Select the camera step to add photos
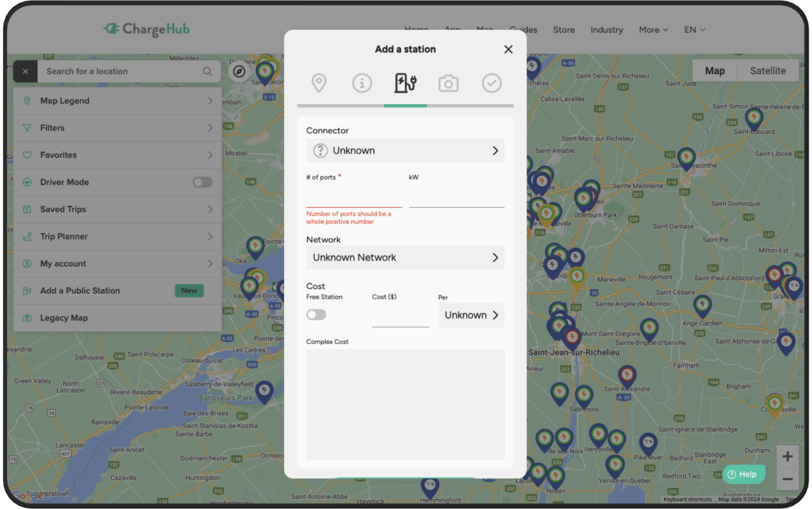This screenshot has height=509, width=812. [448, 83]
